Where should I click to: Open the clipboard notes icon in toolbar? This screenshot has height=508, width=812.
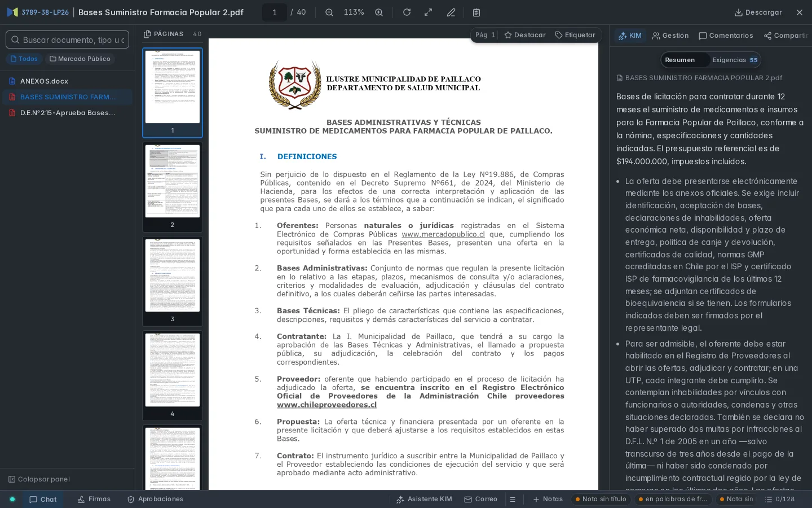coord(476,12)
